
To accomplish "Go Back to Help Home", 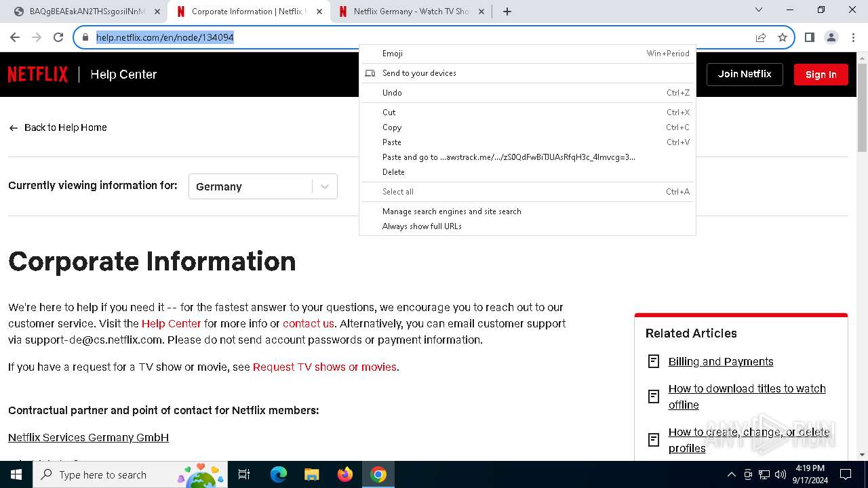I will (x=58, y=127).
